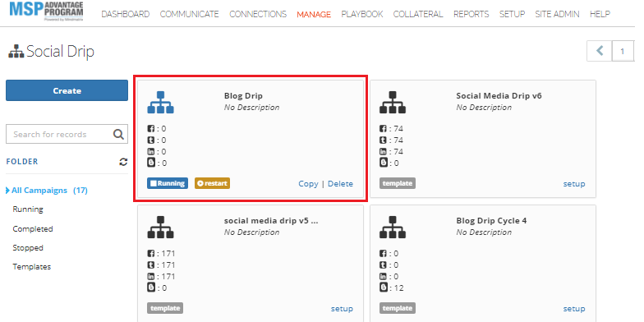Open the CONNECTIONS menu
Image resolution: width=644 pixels, height=322 pixels.
click(x=258, y=14)
